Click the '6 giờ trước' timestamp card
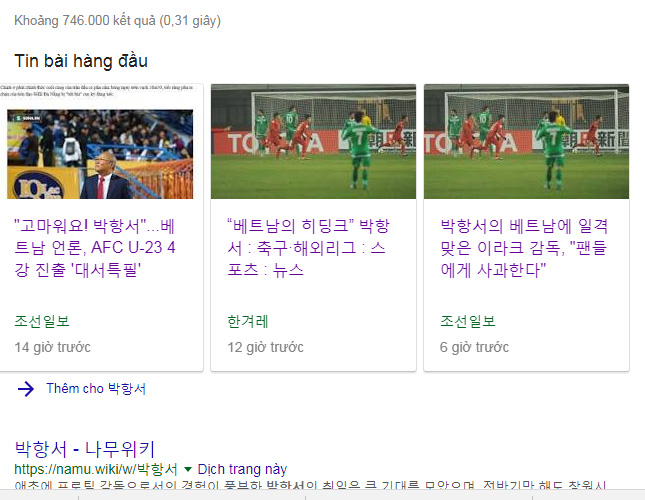Viewport: 645px width, 500px height. (474, 347)
